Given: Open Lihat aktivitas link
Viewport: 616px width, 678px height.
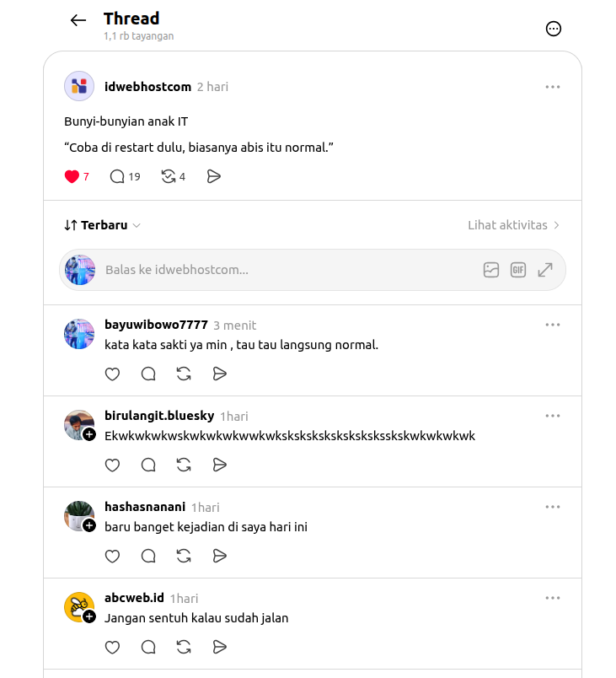Looking at the screenshot, I should coord(514,225).
